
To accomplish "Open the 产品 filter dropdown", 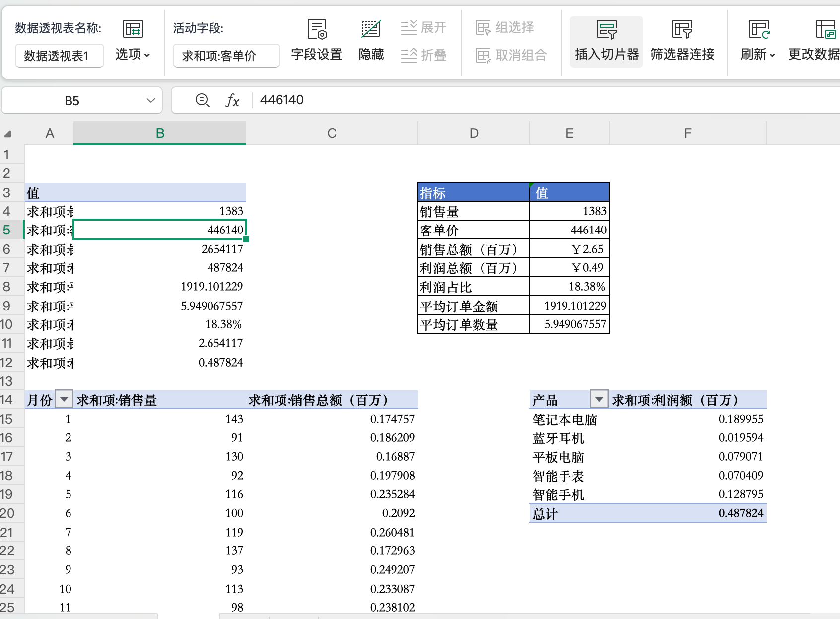I will (x=599, y=399).
